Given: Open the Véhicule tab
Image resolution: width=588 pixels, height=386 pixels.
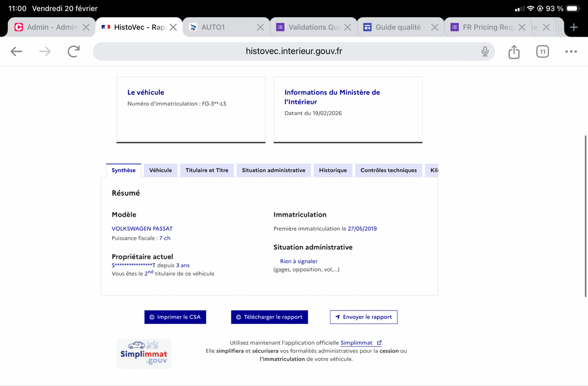Looking at the screenshot, I should coord(160,170).
